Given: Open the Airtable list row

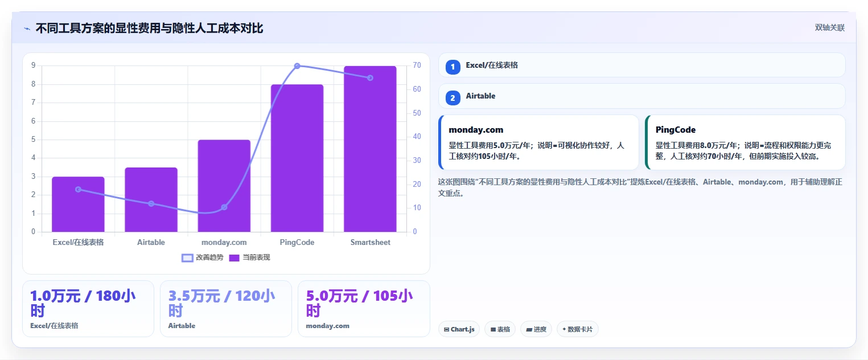Looking at the screenshot, I should click(x=641, y=96).
